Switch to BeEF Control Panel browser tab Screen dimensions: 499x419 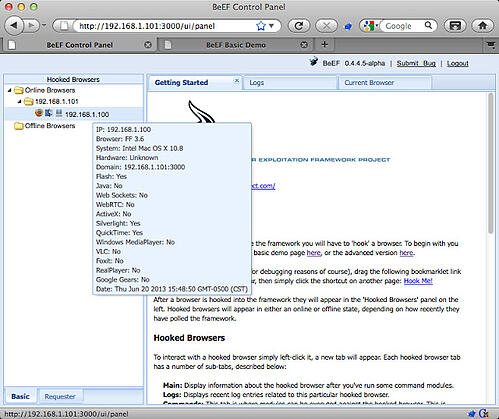79,45
